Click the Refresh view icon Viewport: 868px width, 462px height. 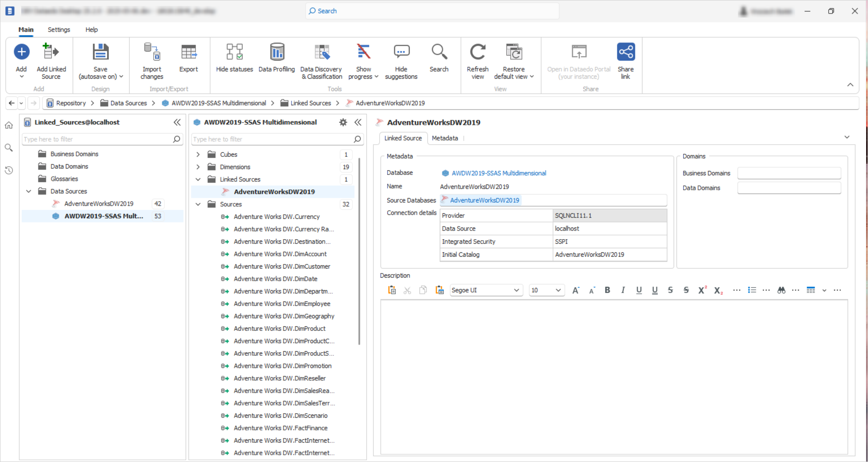pyautogui.click(x=478, y=52)
